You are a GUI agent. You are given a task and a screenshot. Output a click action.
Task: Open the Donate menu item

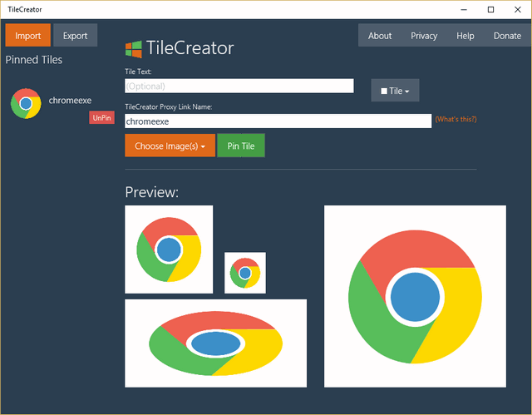[507, 36]
